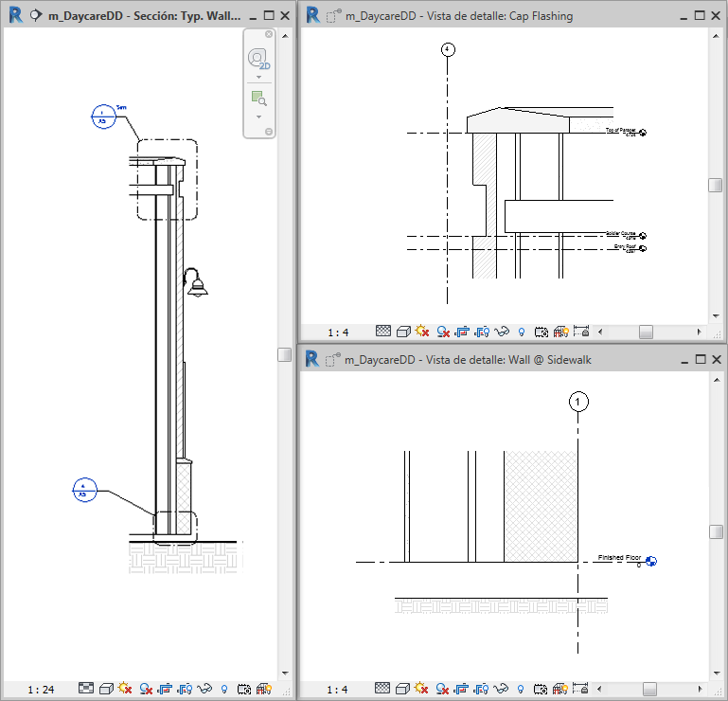Click the horizontal scrollbar thumb in Cap Flashing view

[x=646, y=332]
